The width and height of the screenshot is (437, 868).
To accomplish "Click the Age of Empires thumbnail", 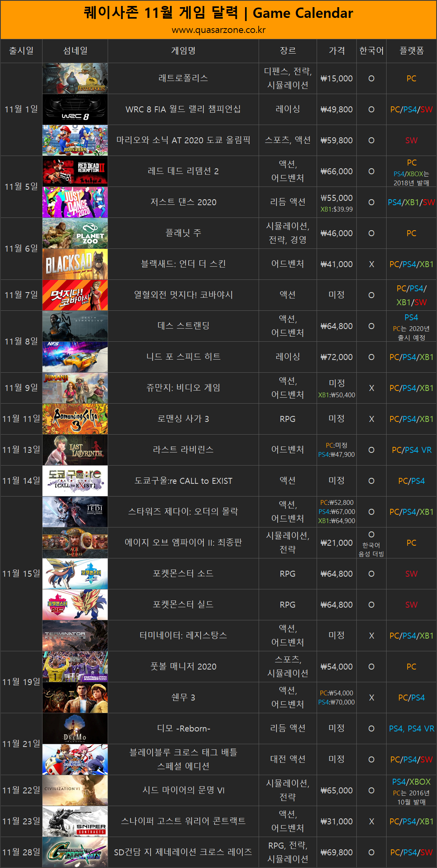I will coord(75,543).
